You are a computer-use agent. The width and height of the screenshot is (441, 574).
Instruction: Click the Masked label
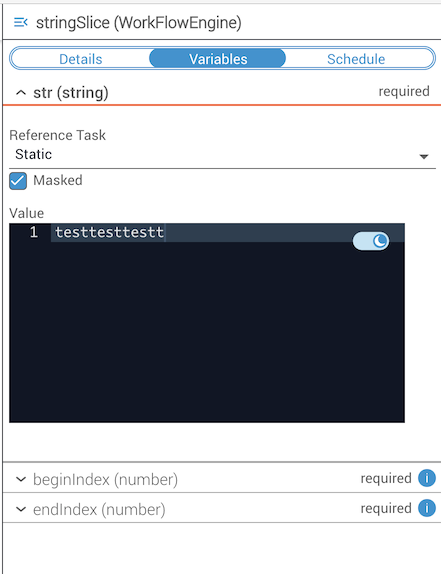coord(58,180)
